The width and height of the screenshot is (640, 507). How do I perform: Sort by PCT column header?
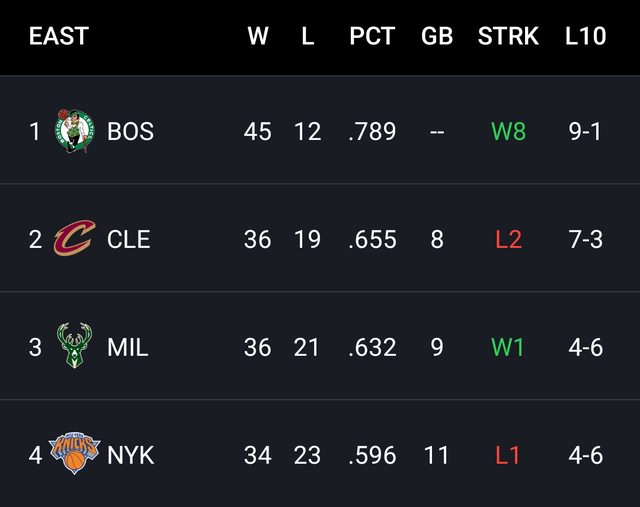(x=372, y=37)
